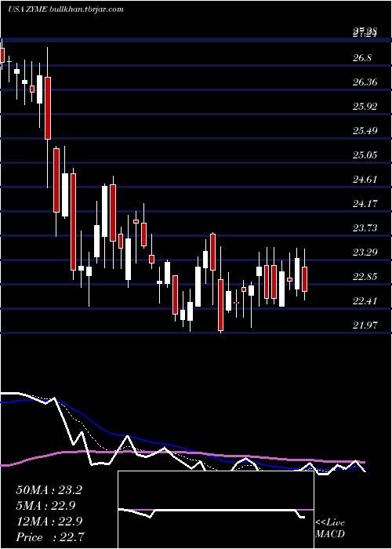This screenshot has width=392, height=549.
Task: Click the 25.05 price axis label
Action: [x=365, y=155]
